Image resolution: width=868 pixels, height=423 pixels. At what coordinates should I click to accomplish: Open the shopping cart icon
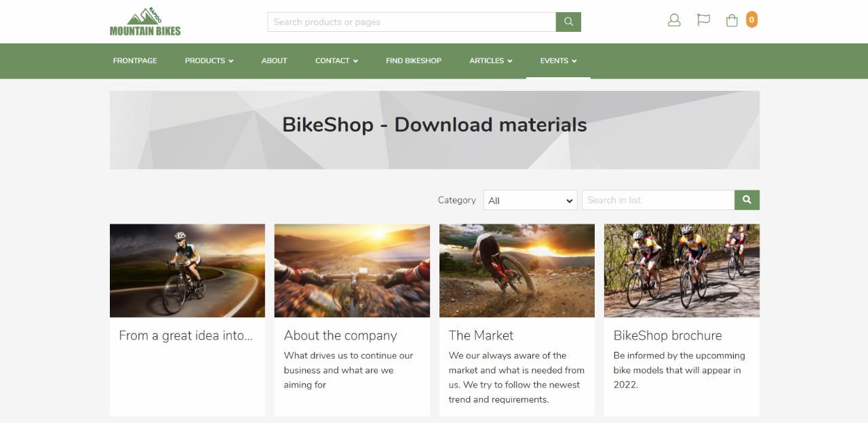click(x=732, y=20)
